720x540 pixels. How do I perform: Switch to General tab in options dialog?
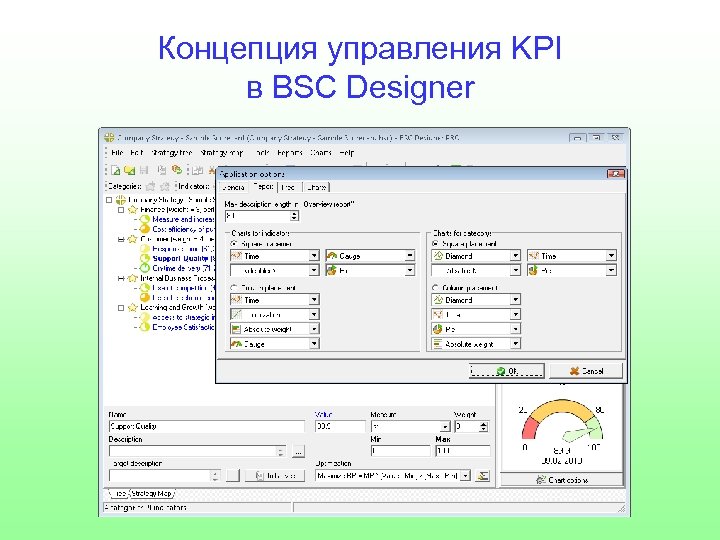click(233, 187)
